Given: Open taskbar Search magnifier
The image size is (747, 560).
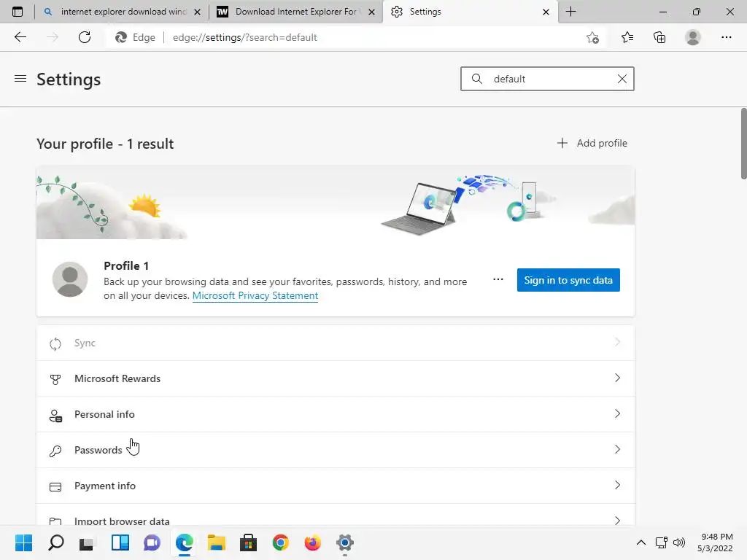Looking at the screenshot, I should click(55, 542).
